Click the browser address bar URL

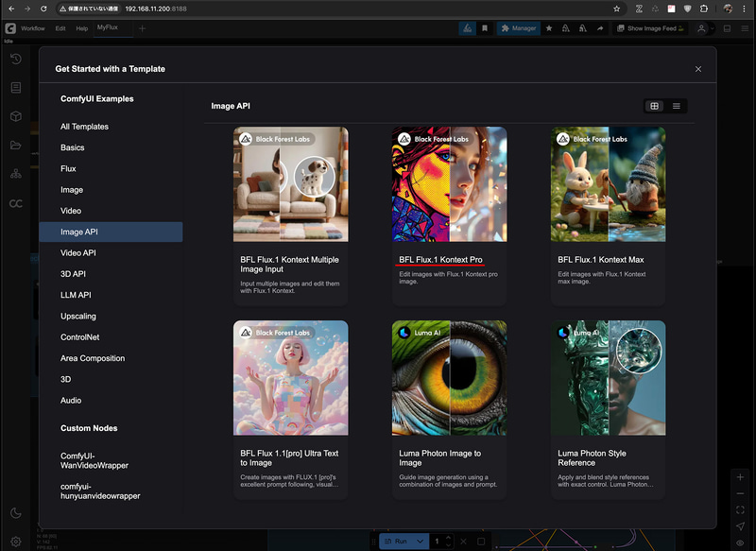tap(156, 9)
